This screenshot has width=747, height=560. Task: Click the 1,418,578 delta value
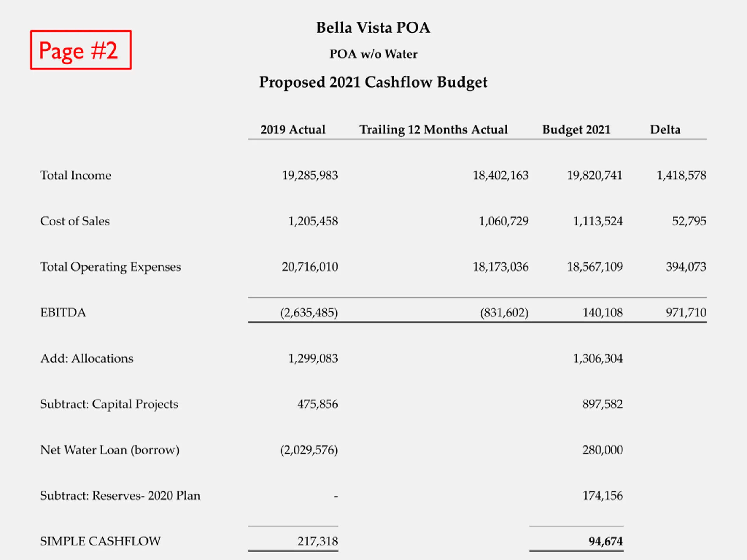pos(681,176)
